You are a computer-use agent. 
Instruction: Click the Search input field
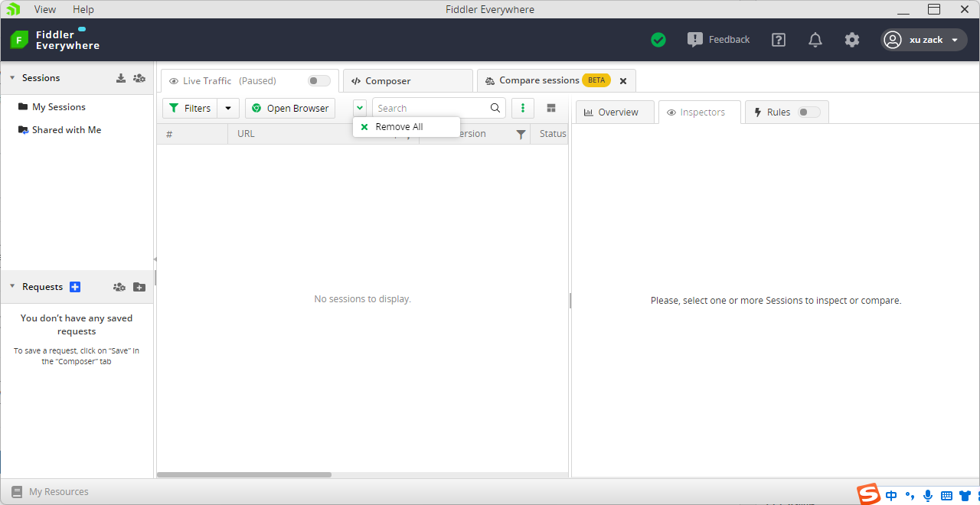point(430,109)
